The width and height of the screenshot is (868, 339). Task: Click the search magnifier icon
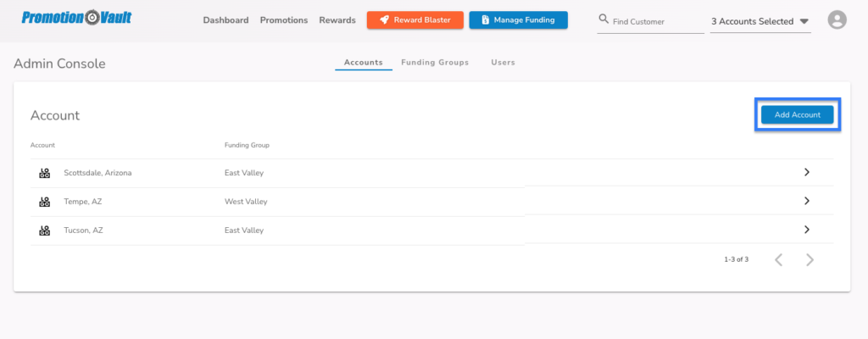604,19
